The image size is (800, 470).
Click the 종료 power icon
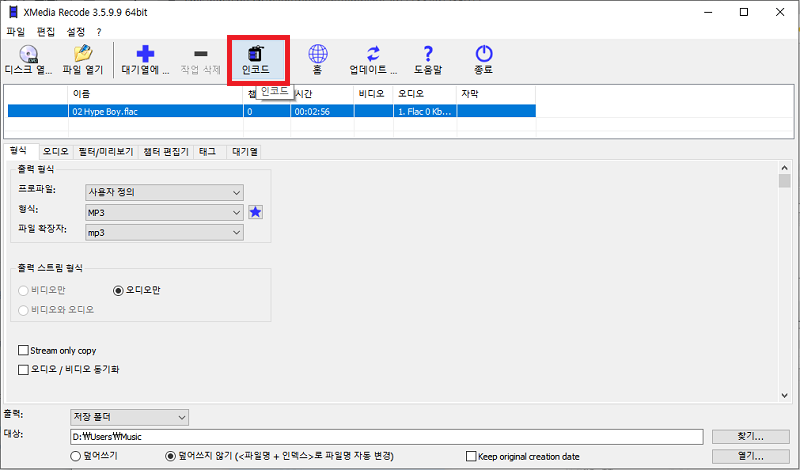point(484,56)
